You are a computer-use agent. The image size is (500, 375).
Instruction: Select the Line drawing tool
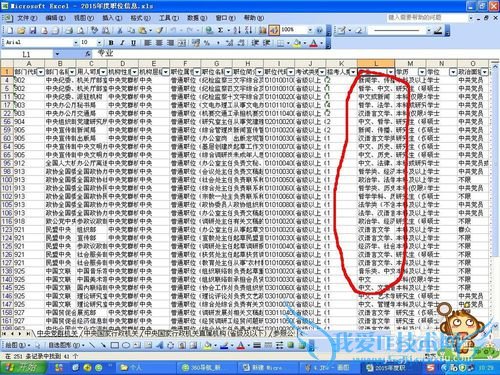[x=92, y=345]
